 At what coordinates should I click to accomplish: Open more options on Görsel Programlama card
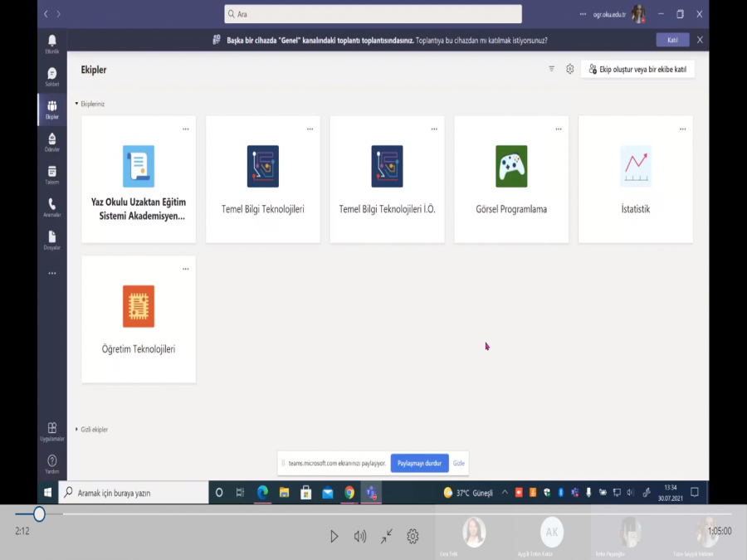point(559,129)
